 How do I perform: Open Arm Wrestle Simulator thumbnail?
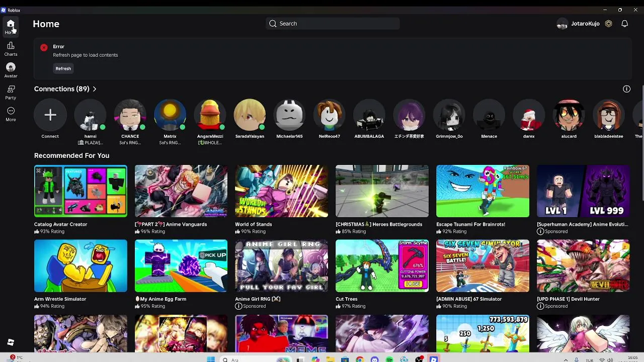click(x=80, y=266)
